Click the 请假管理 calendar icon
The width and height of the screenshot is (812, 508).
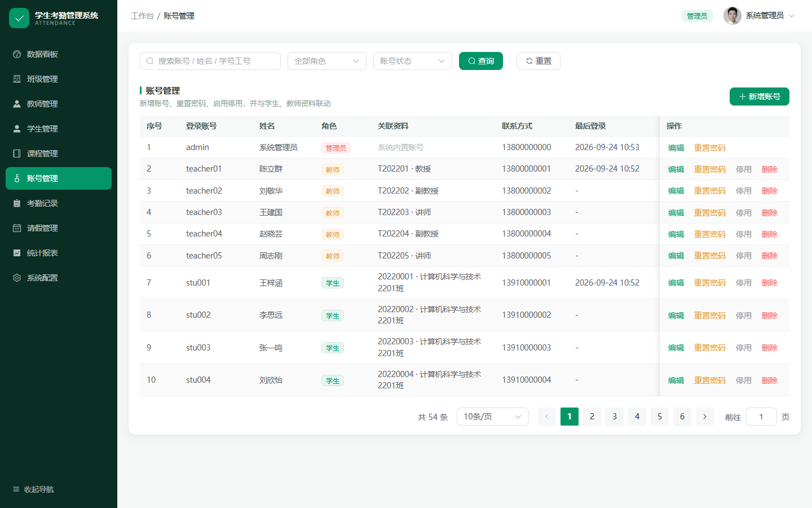tap(17, 228)
